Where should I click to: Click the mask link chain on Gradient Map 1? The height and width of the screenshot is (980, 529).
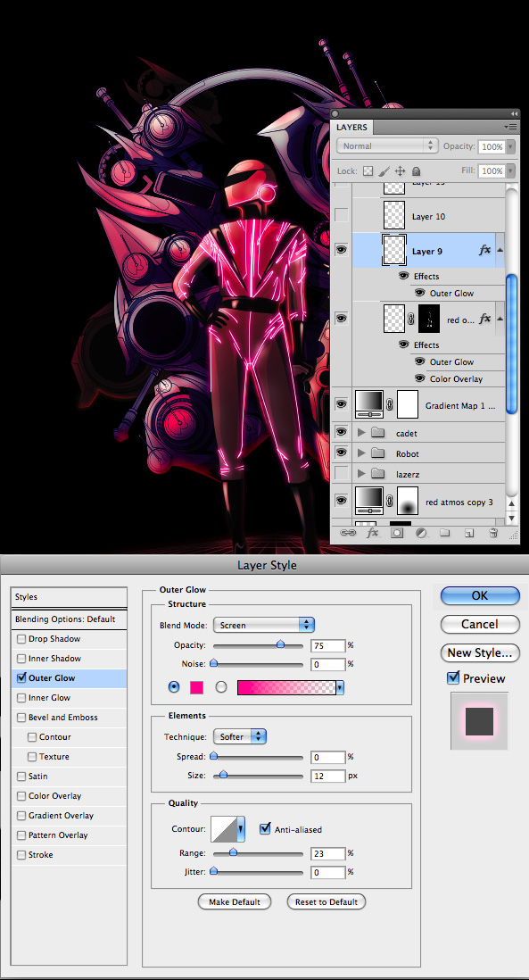point(390,405)
